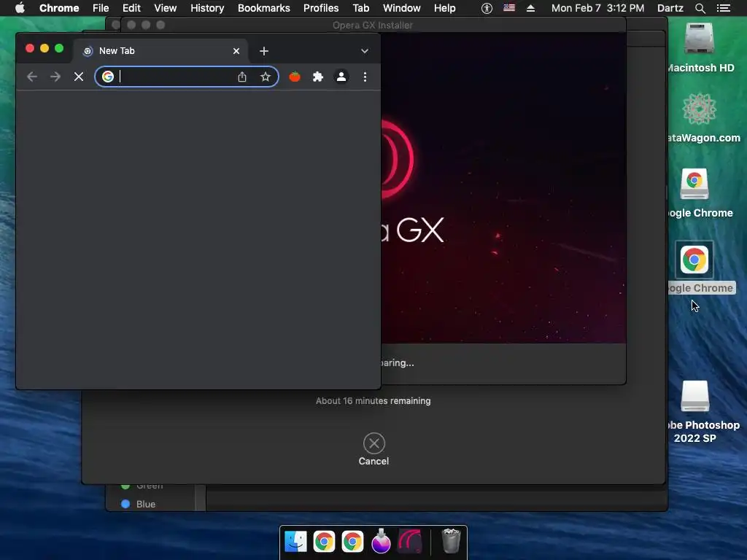Click Opera GX Installer window title

coord(373,26)
